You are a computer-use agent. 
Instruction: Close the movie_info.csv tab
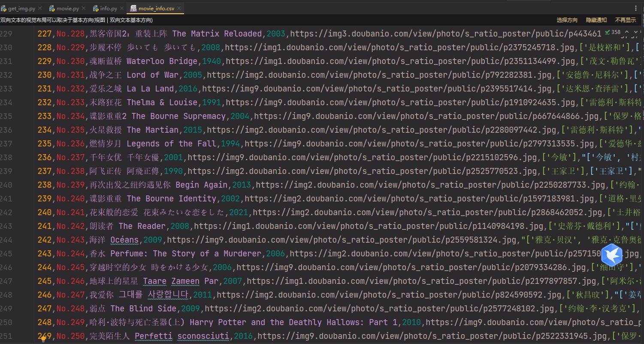point(179,8)
